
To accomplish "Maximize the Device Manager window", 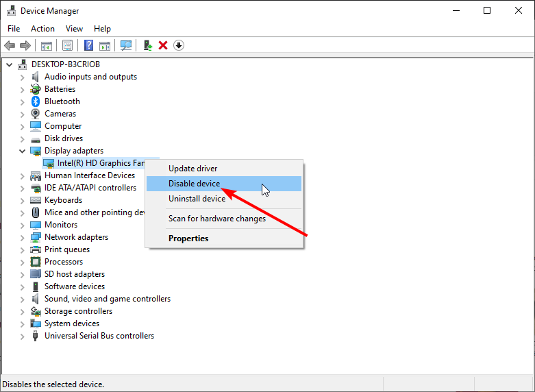I will (487, 10).
